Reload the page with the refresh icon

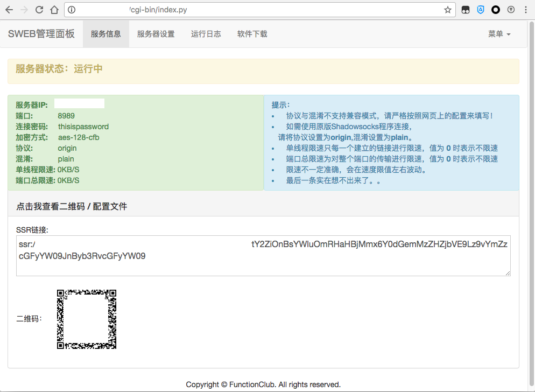39,10
